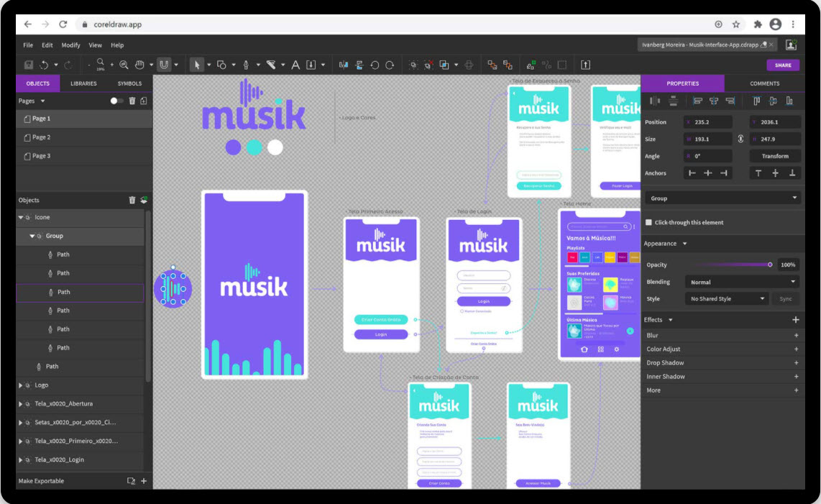This screenshot has width=821, height=504.
Task: Check Click-through this element checkbox
Action: click(648, 222)
